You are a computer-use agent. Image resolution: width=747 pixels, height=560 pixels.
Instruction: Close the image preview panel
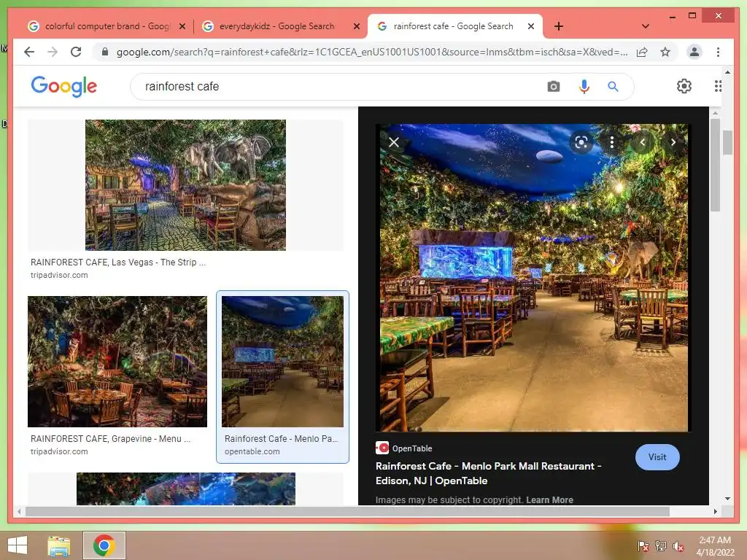click(393, 142)
